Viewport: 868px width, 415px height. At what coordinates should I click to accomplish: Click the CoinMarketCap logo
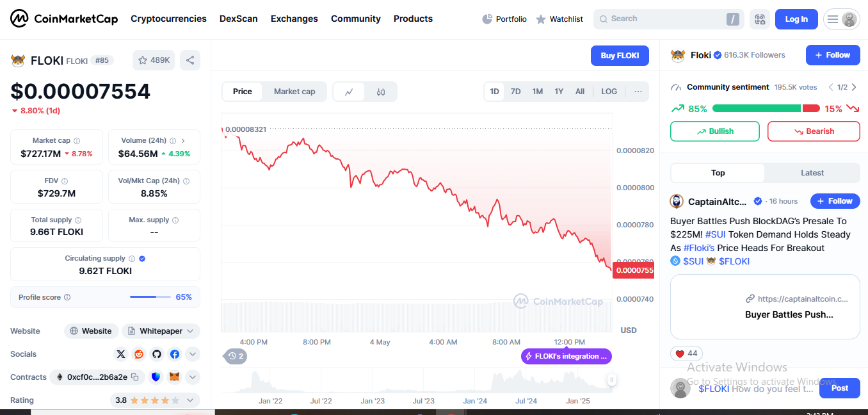tap(64, 19)
